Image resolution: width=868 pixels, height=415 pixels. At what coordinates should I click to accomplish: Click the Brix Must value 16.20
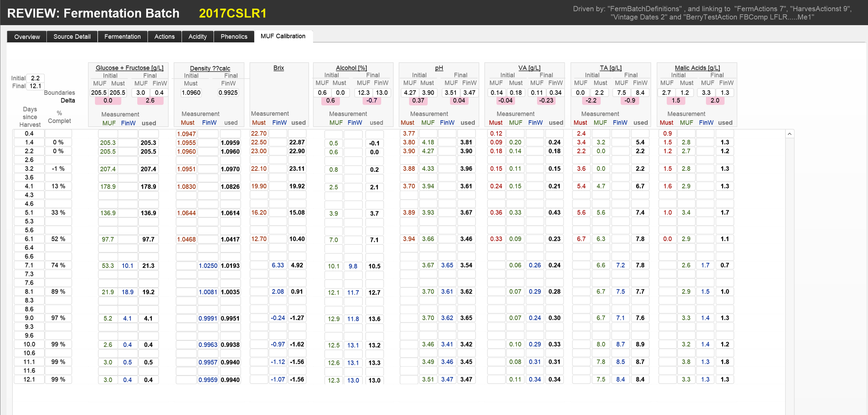(259, 212)
